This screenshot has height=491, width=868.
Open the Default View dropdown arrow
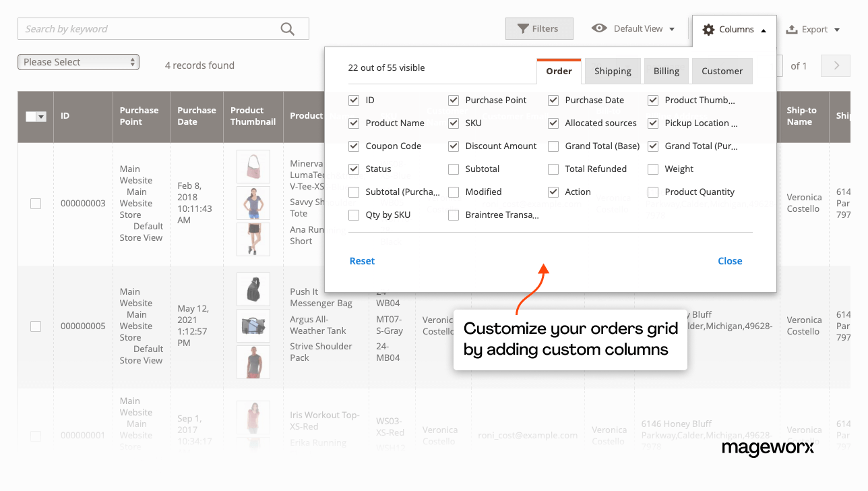(x=671, y=29)
